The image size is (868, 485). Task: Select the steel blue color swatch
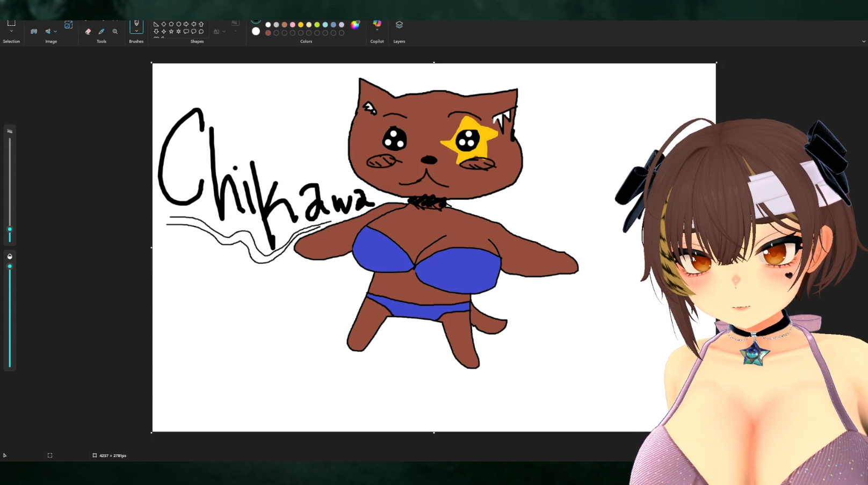(333, 25)
